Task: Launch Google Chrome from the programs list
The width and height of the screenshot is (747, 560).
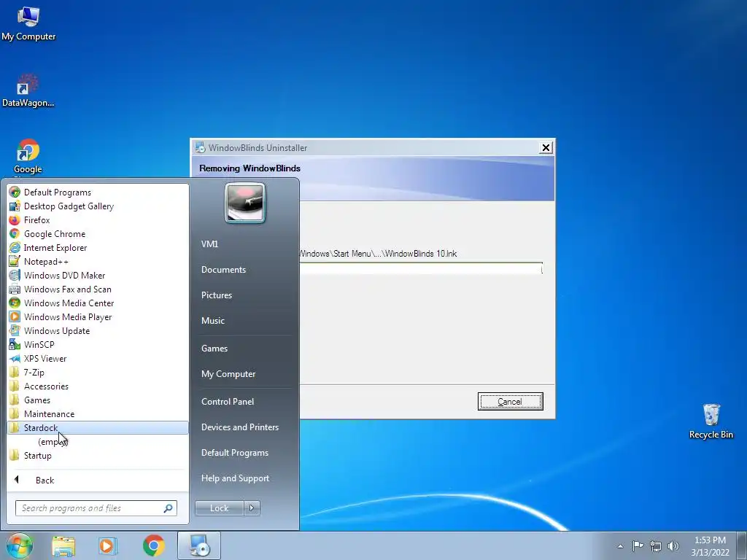Action: coord(98,234)
